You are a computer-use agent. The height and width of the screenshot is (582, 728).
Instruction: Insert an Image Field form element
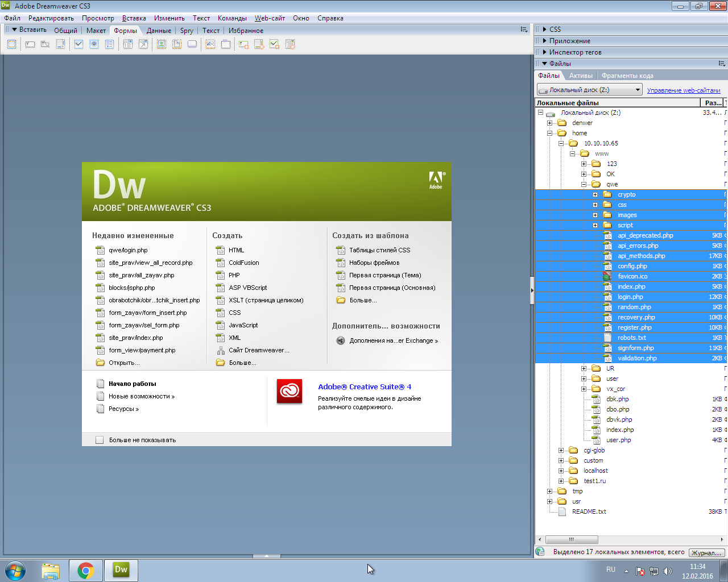(x=162, y=44)
